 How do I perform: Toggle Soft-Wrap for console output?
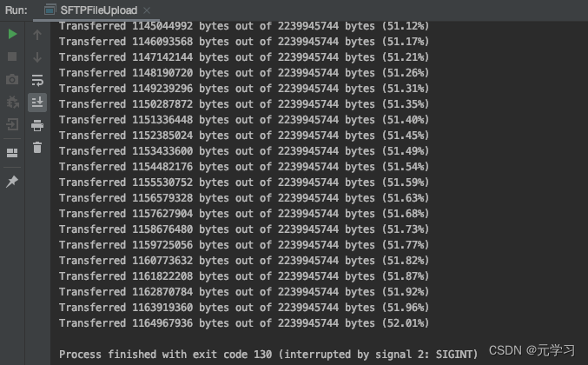coord(37,80)
